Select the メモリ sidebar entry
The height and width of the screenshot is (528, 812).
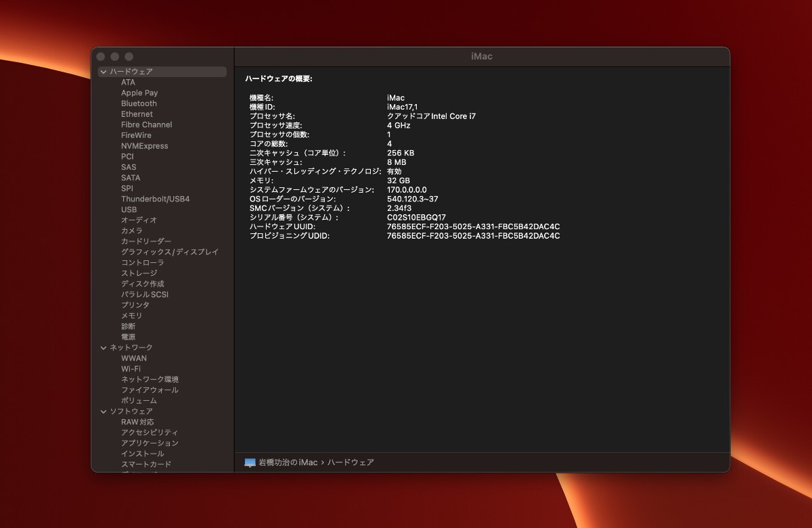point(131,316)
